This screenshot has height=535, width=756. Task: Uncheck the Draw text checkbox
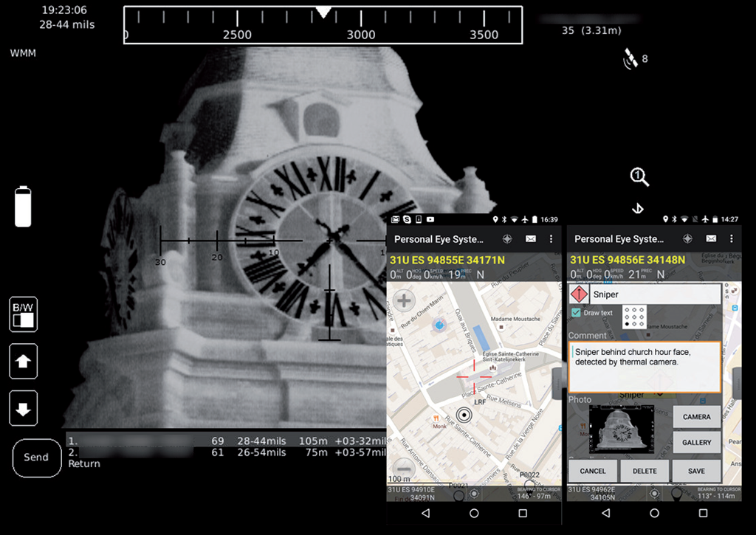(576, 313)
